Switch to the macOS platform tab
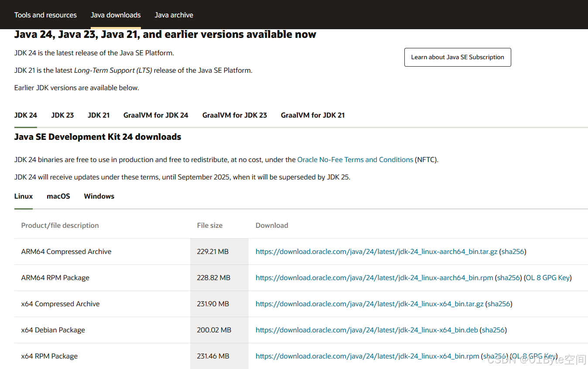This screenshot has width=588, height=369. point(58,196)
